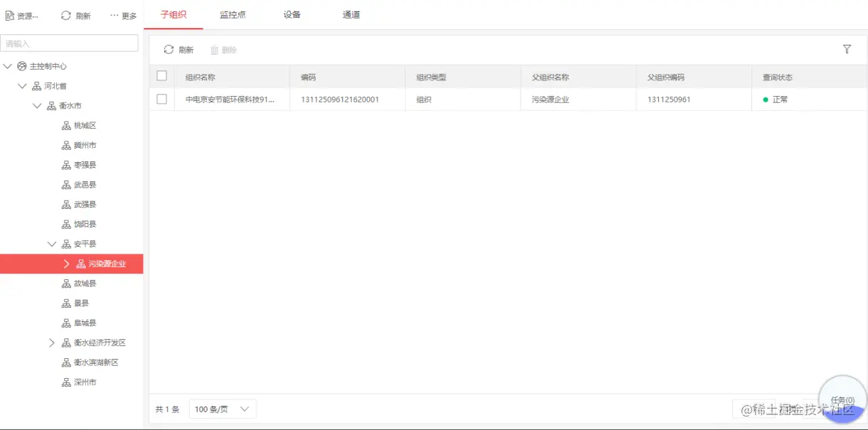868x430 pixels.
Task: Expand the highlighted 污染源企业 node
Action: 66,264
